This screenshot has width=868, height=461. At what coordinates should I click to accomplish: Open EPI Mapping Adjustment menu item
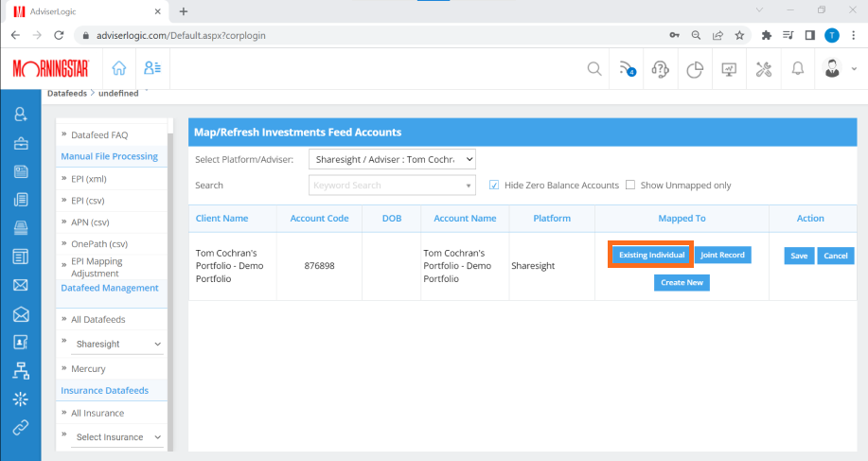click(x=97, y=267)
